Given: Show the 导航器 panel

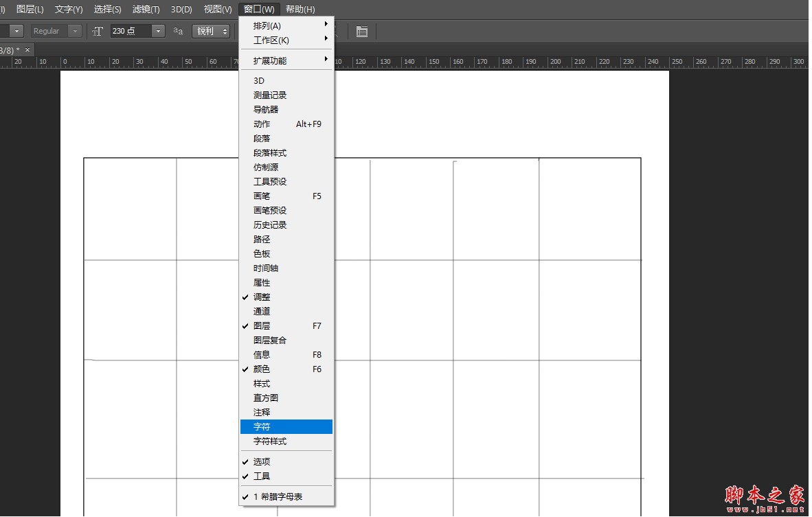Looking at the screenshot, I should point(286,110).
